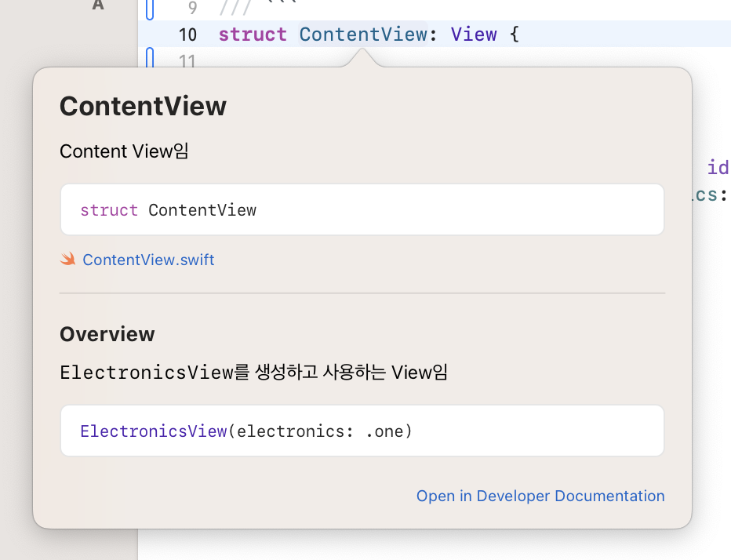Open the ContentView.swift file link
This screenshot has height=560, width=731.
click(148, 260)
